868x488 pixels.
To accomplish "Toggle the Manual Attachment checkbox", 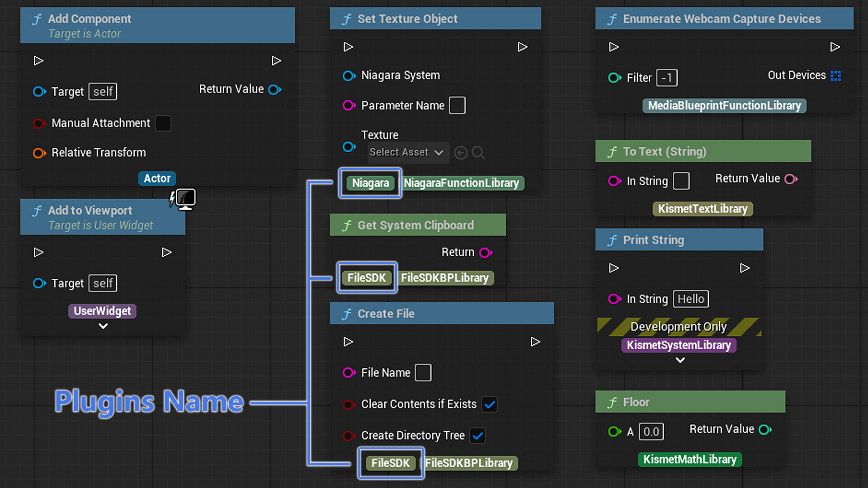I will (x=163, y=123).
